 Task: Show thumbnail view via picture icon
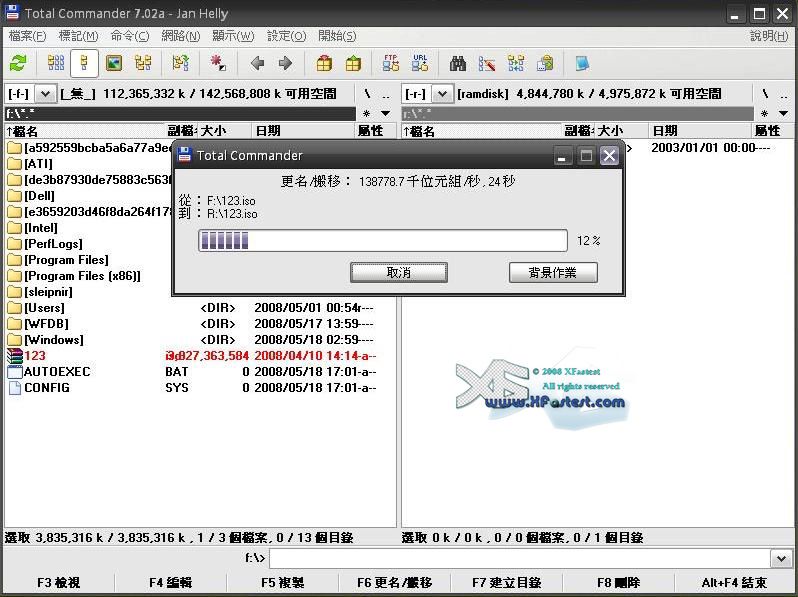[x=114, y=63]
